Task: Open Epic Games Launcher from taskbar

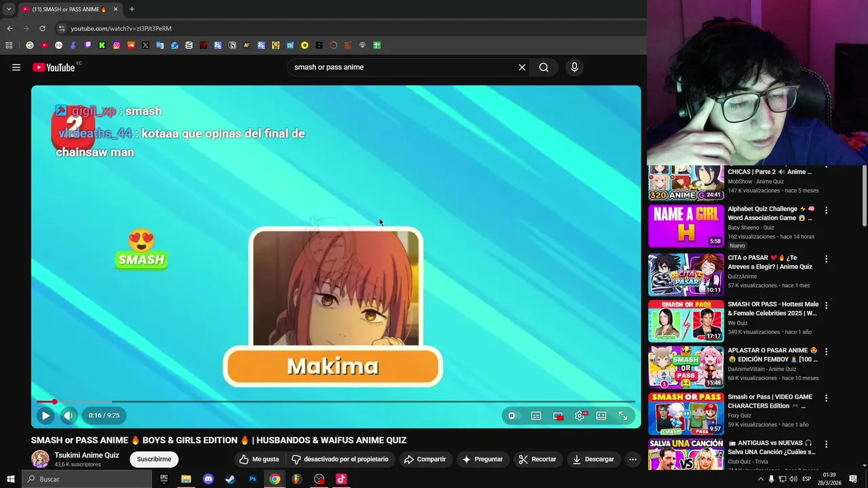Action: 163,479
